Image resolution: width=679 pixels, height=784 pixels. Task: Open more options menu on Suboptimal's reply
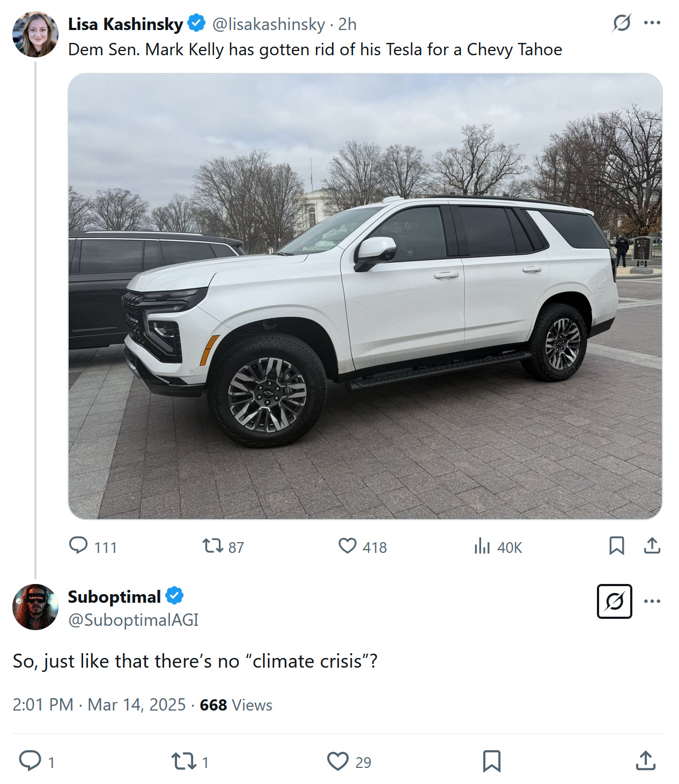tap(652, 601)
